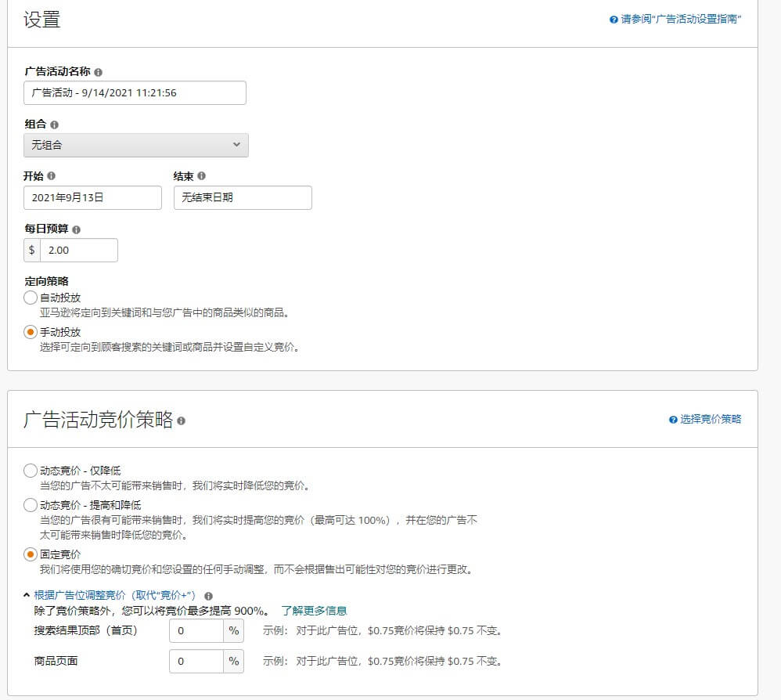The image size is (781, 700).
Task: Click the info icon beside 根据广告位调整竞价
Action: [209, 596]
